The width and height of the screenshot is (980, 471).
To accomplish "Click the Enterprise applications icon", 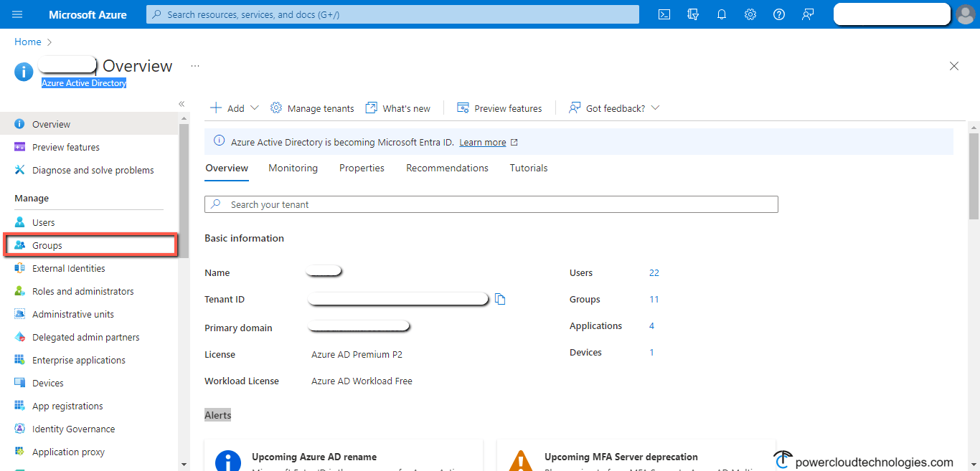I will 20,360.
